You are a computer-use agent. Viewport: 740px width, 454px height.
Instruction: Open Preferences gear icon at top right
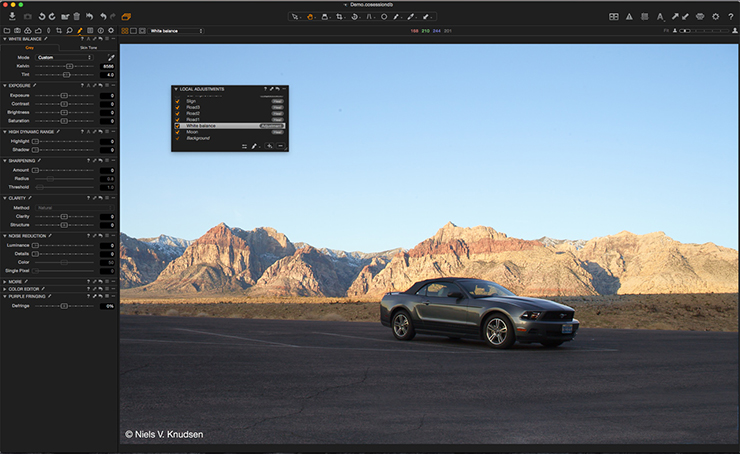click(715, 17)
